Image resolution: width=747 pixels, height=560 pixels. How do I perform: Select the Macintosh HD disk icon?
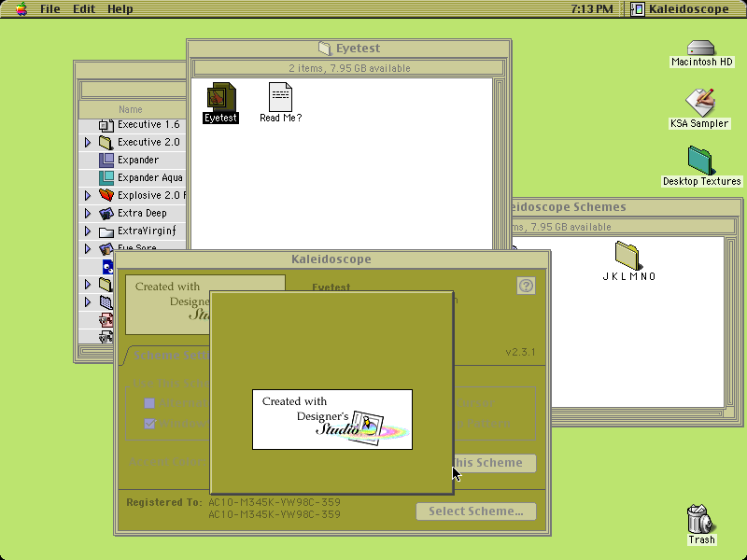coord(701,49)
